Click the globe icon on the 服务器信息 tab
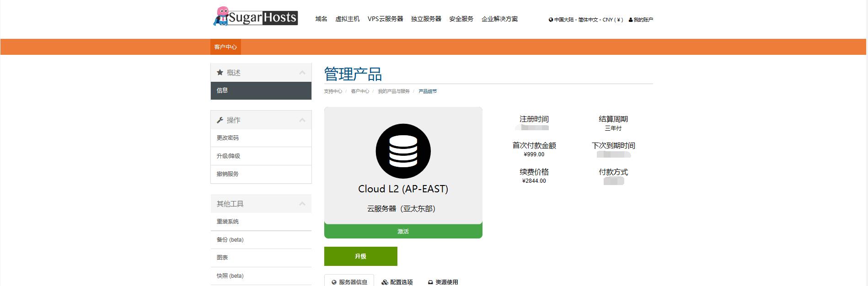Image resolution: width=868 pixels, height=286 pixels. 334,282
